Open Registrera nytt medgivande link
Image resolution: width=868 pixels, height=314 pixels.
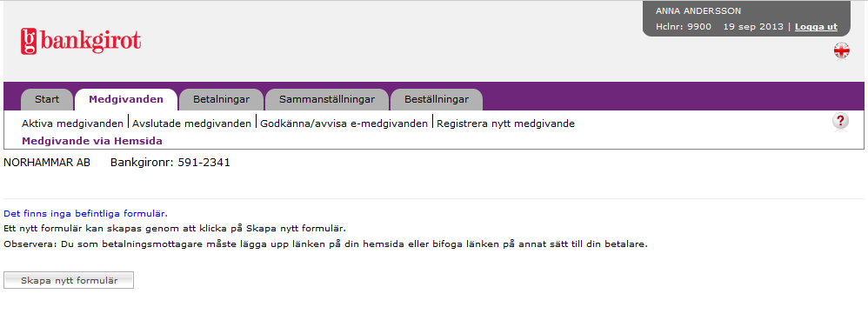(x=505, y=124)
